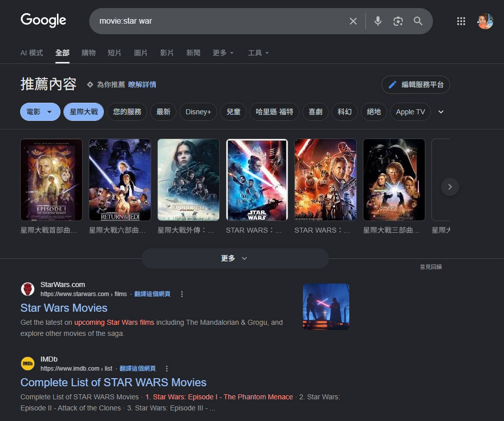The width and height of the screenshot is (504, 421).
Task: Translate the StarWars.com page
Action: tap(152, 294)
